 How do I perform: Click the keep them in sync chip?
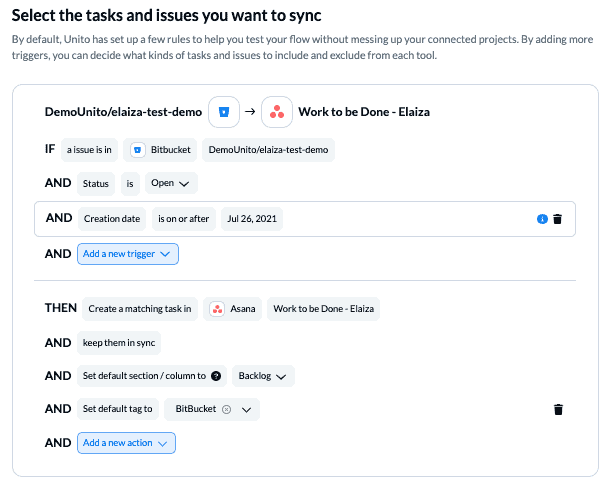119,343
